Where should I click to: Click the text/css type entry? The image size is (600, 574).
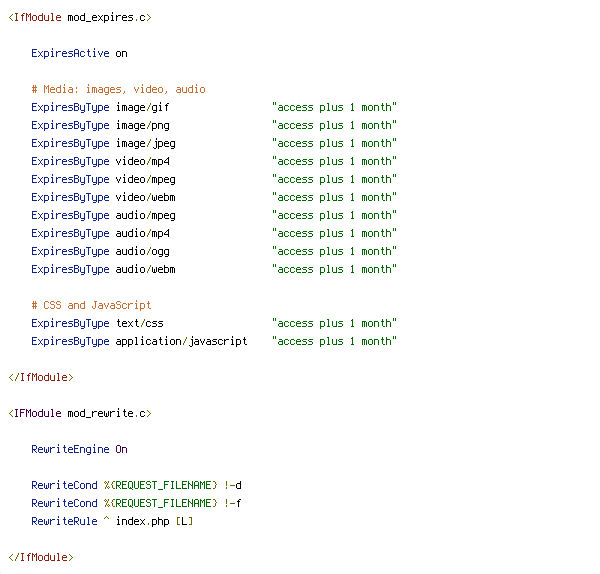pos(140,323)
